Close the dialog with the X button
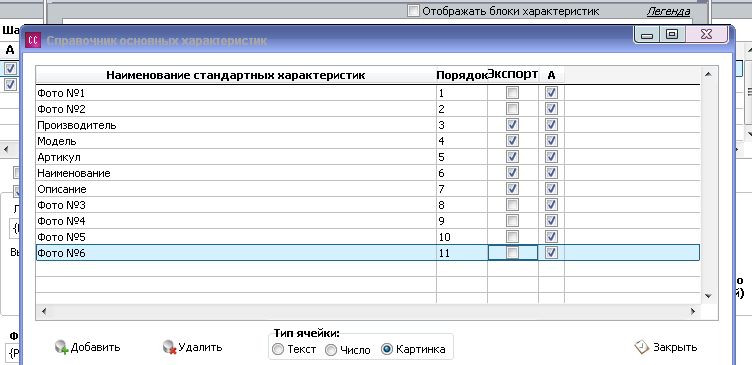This screenshot has height=365, width=752. click(x=706, y=35)
